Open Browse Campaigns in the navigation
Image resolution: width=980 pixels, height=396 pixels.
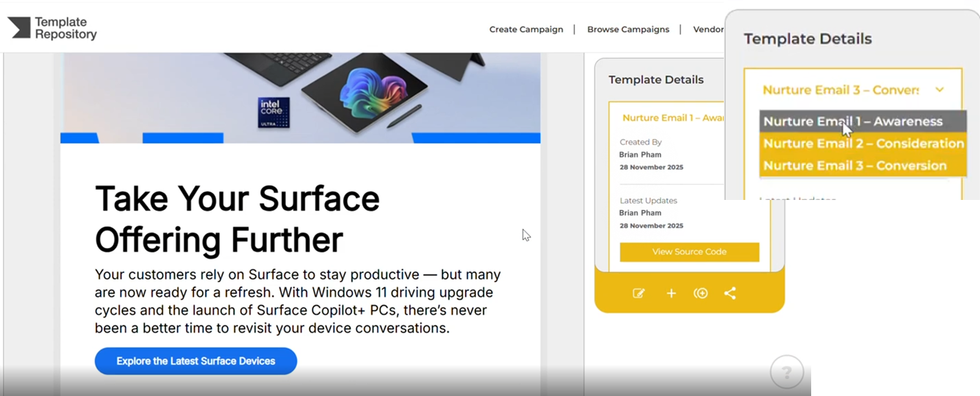tap(628, 29)
